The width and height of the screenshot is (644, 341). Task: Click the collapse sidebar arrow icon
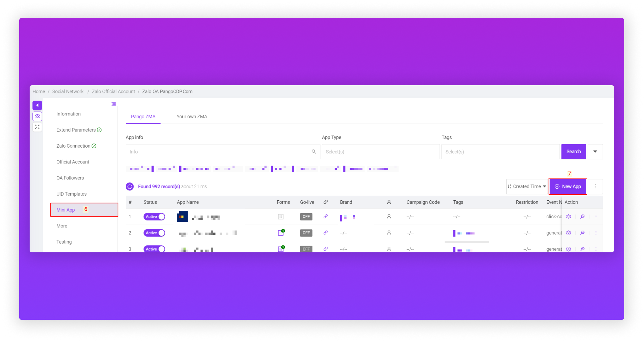(37, 105)
